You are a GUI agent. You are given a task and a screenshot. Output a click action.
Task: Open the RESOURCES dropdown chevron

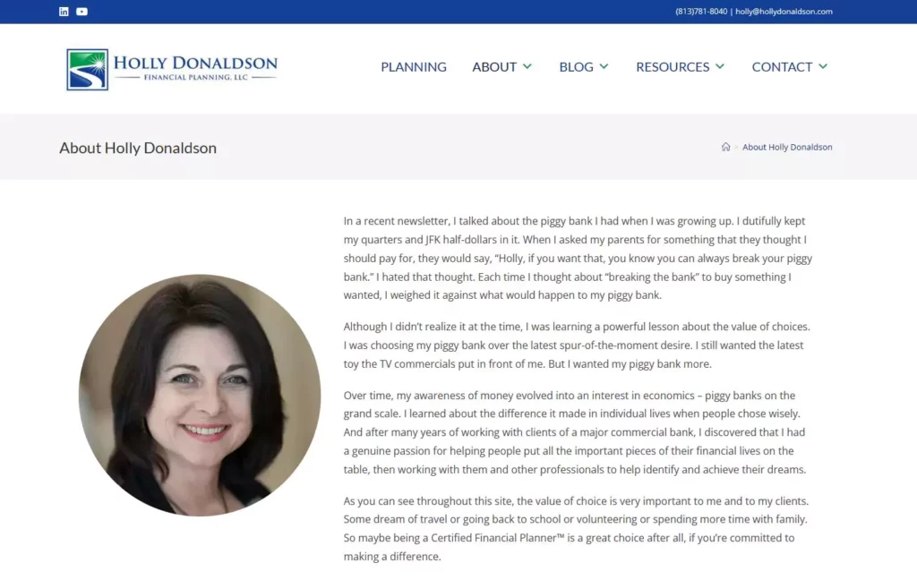click(x=720, y=66)
